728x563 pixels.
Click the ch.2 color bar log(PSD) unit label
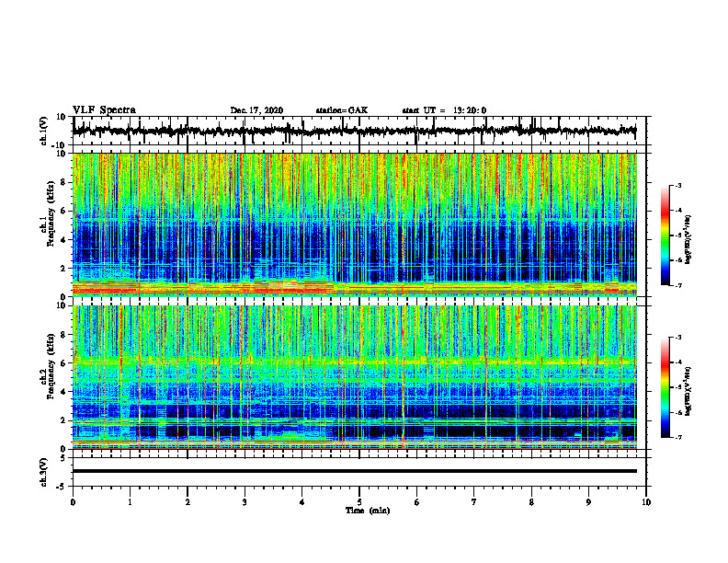[x=688, y=391]
